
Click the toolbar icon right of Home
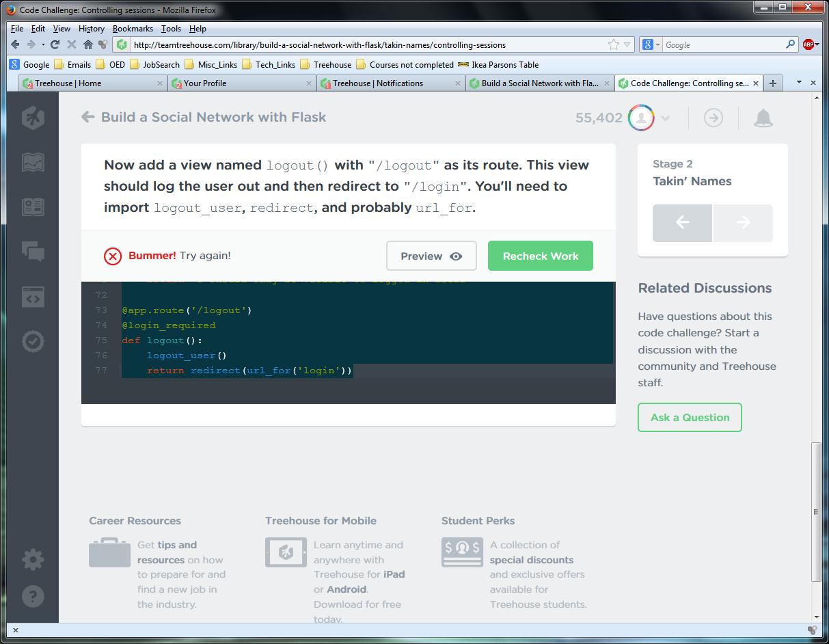[103, 44]
